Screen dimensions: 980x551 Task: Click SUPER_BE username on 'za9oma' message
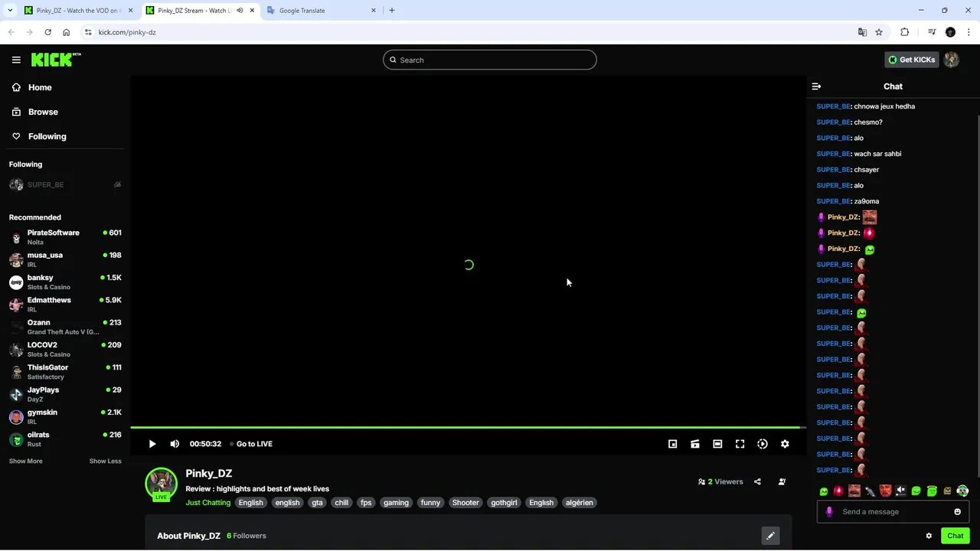pyautogui.click(x=833, y=201)
